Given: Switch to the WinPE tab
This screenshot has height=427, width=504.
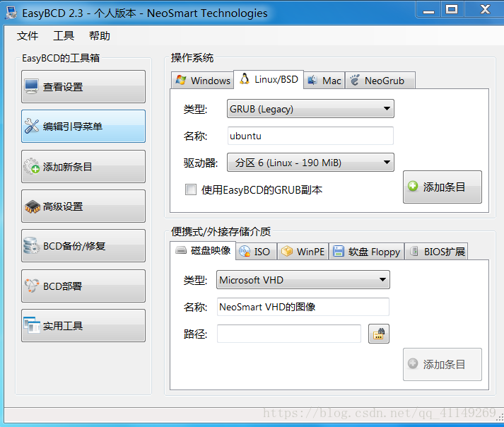Looking at the screenshot, I should pyautogui.click(x=303, y=252).
